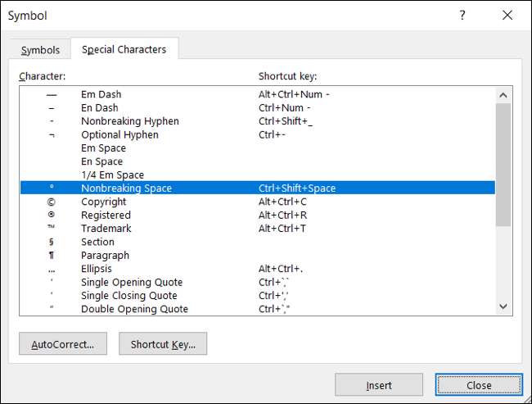Select the Copyright symbol row
The height and width of the screenshot is (404, 532).
tap(103, 202)
